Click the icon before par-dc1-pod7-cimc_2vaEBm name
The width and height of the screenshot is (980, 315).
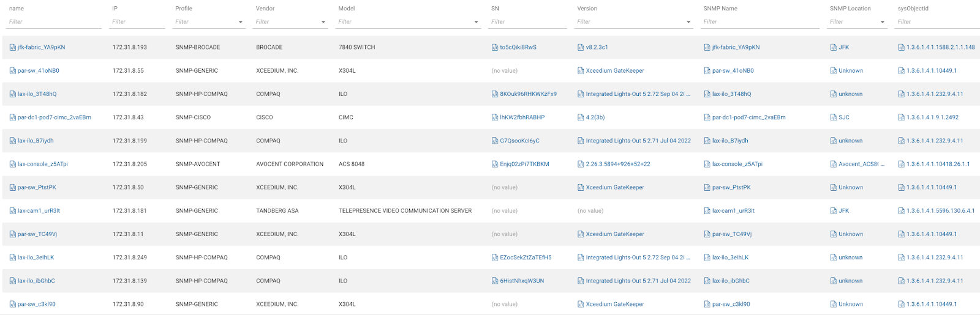click(x=13, y=117)
